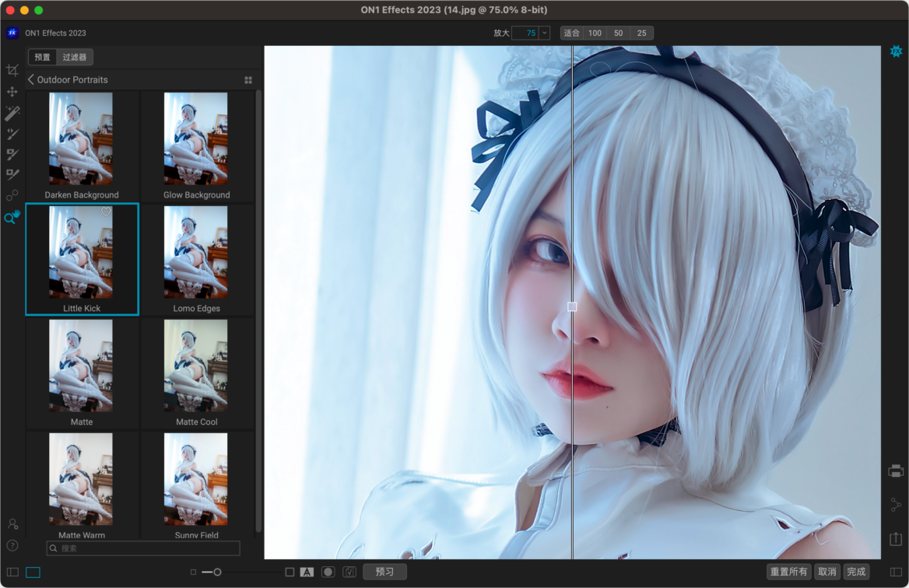Viewport: 909px width, 588px height.
Task: Apply the Matte preset
Action: click(x=82, y=373)
